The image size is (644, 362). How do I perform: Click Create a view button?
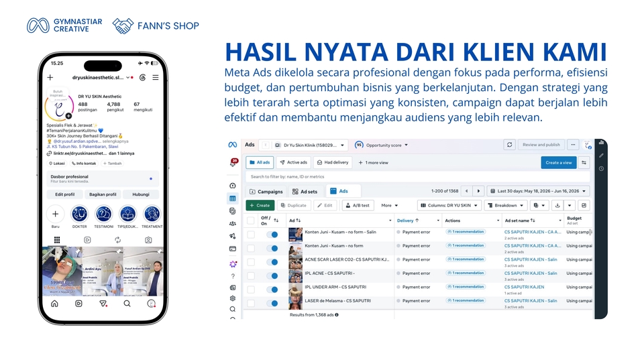tap(559, 162)
